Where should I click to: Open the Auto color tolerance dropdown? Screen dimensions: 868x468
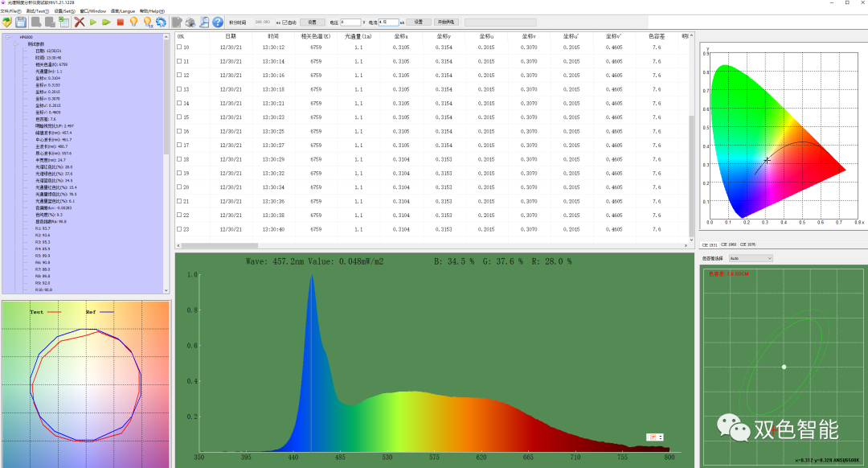point(751,258)
